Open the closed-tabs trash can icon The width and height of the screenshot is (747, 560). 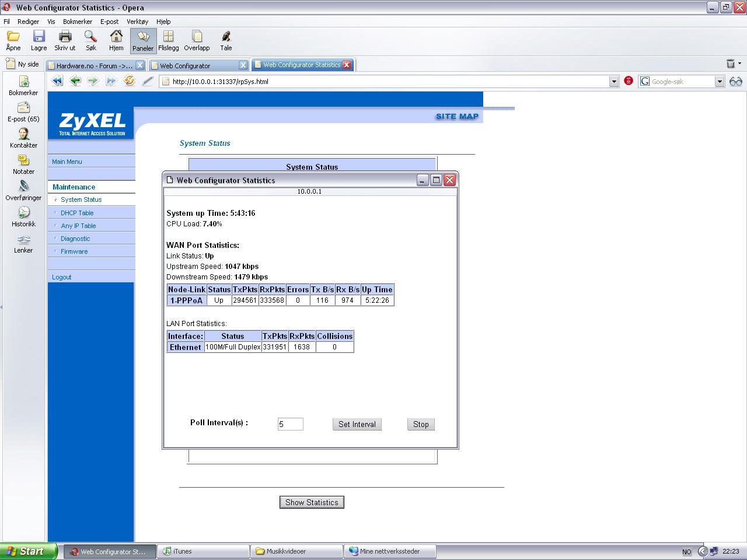point(730,64)
